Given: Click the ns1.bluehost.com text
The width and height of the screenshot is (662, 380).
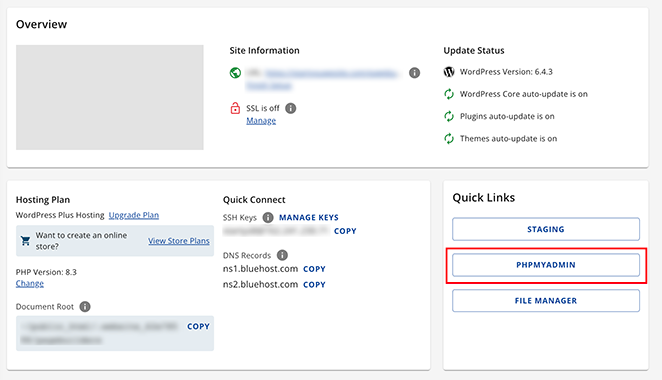Looking at the screenshot, I should [x=260, y=269].
